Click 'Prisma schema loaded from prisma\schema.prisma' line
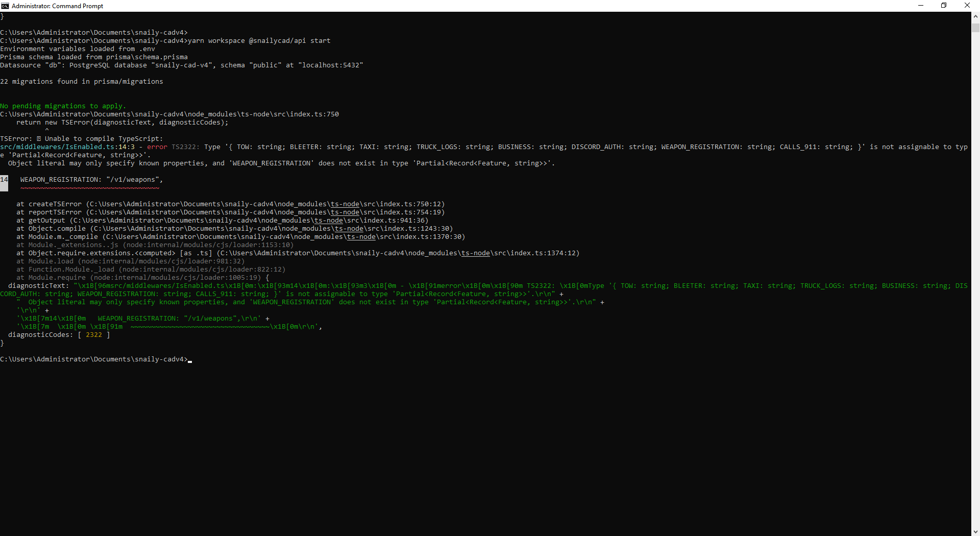The image size is (980, 536). [x=94, y=57]
